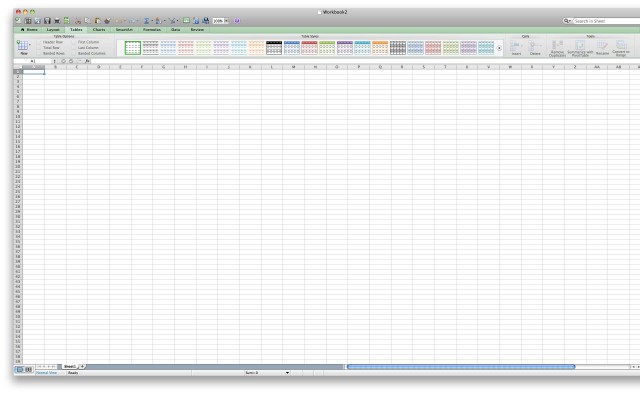Screen dimensions: 640x394
Task: Toggle the Header Row checkbox
Action: click(x=40, y=42)
